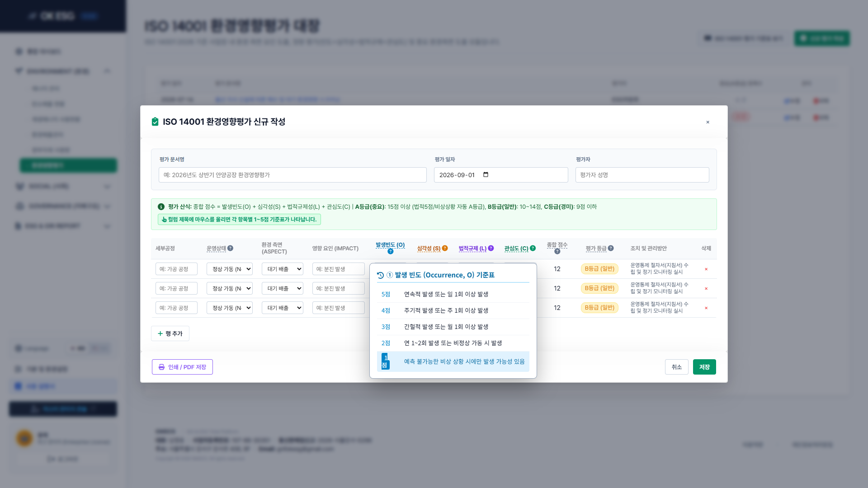Click 인쇄 / PDF 저장 button
This screenshot has width=868, height=488.
(x=182, y=367)
